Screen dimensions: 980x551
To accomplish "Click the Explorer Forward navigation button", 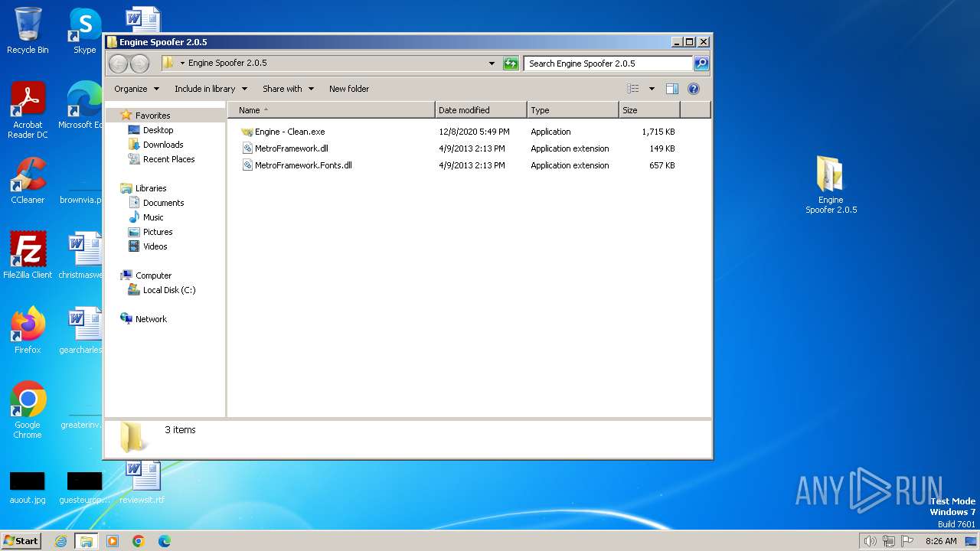I will 139,64.
